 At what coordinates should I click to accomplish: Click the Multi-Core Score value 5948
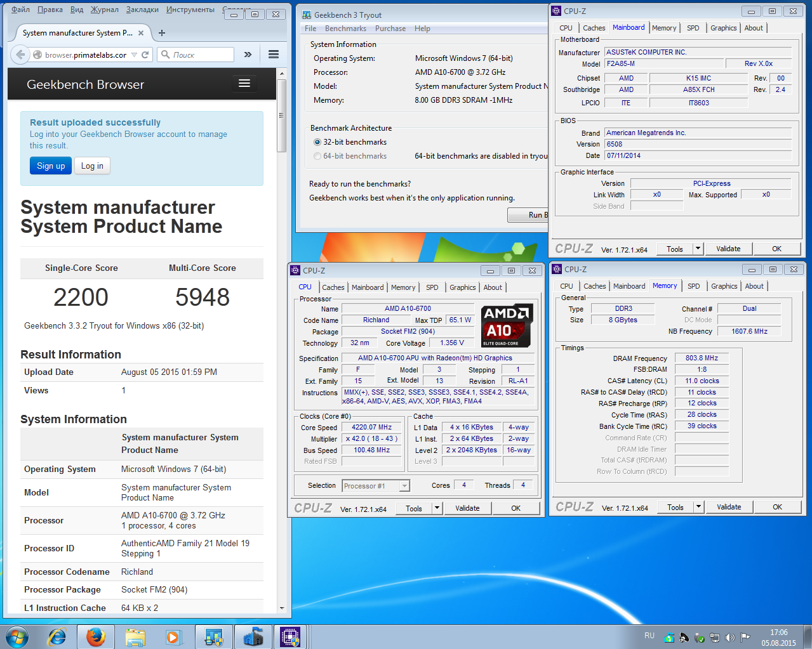(x=203, y=297)
